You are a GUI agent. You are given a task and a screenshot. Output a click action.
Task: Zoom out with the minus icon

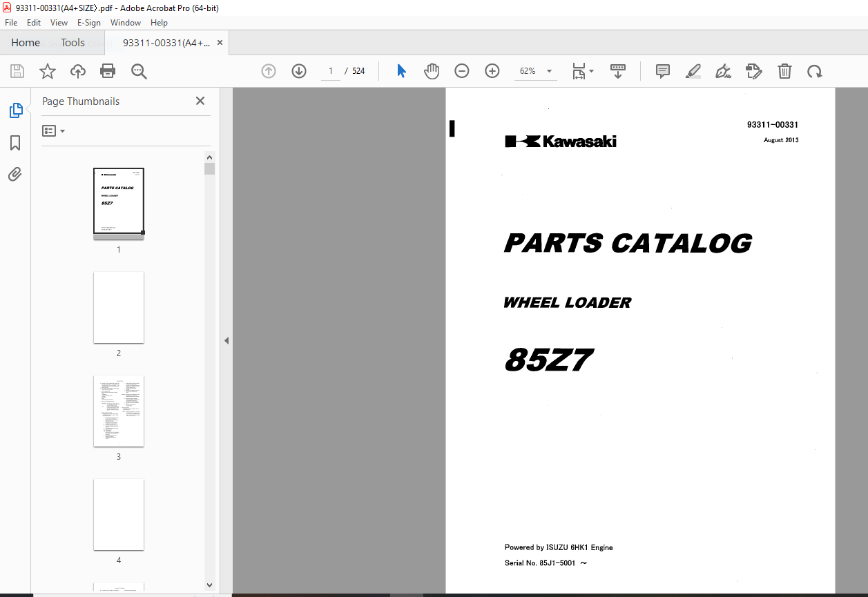462,71
